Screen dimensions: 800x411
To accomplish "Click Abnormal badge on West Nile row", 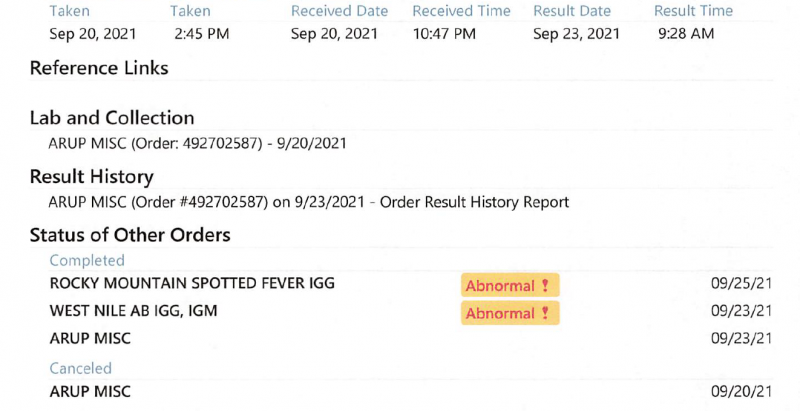I will [509, 313].
